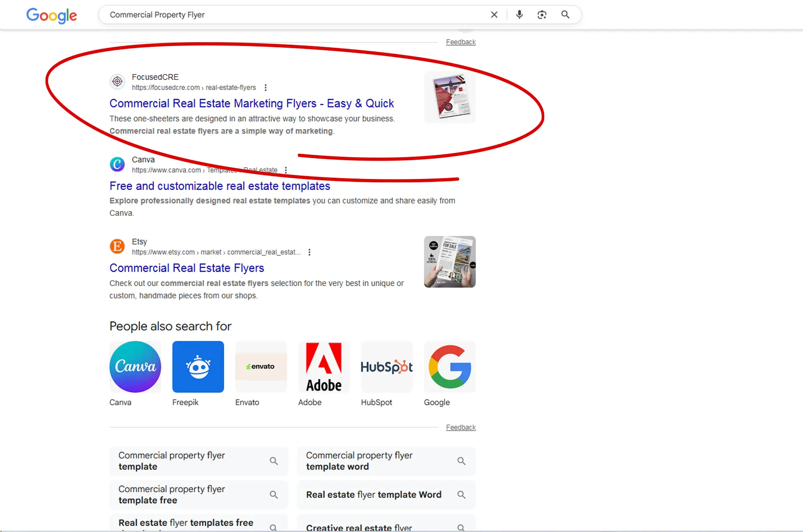Click the Envato logo tile

(261, 367)
